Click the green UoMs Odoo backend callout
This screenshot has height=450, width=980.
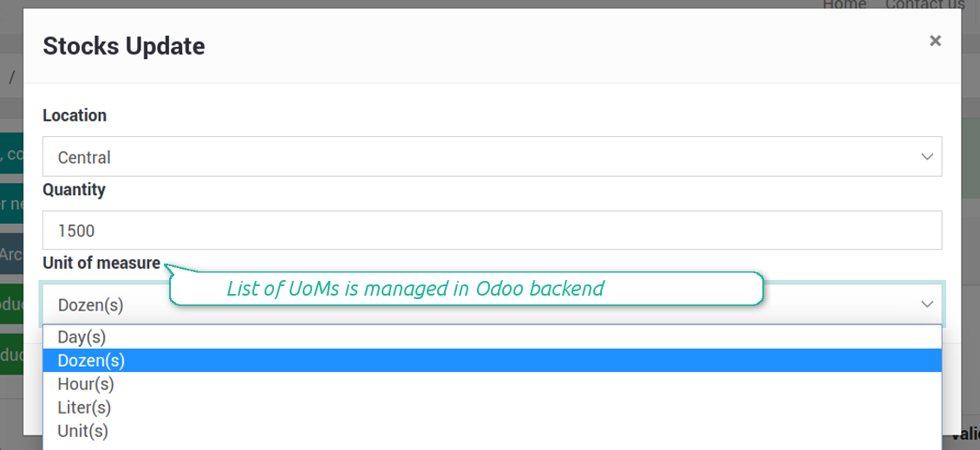(465, 289)
